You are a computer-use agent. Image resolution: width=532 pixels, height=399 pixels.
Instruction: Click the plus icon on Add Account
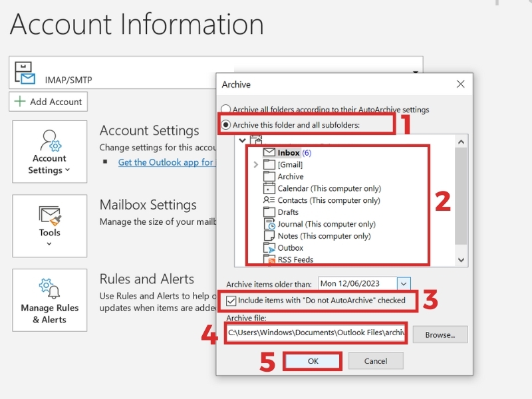20,101
